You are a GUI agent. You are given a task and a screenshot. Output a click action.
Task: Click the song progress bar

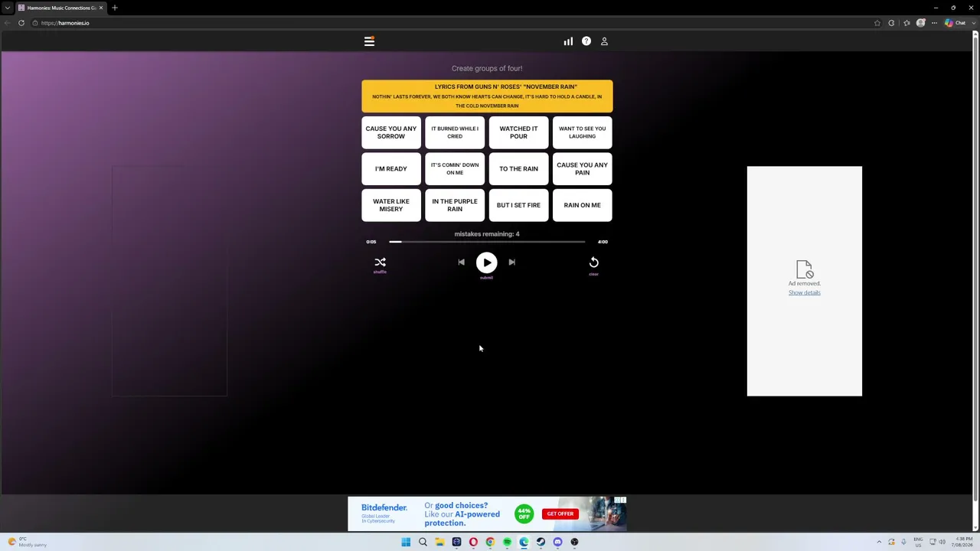click(487, 242)
